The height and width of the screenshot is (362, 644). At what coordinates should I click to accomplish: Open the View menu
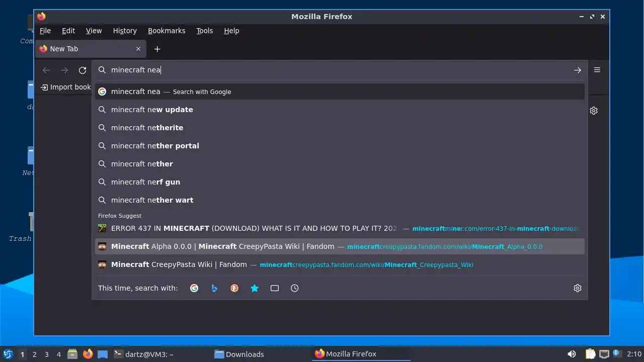pyautogui.click(x=94, y=31)
